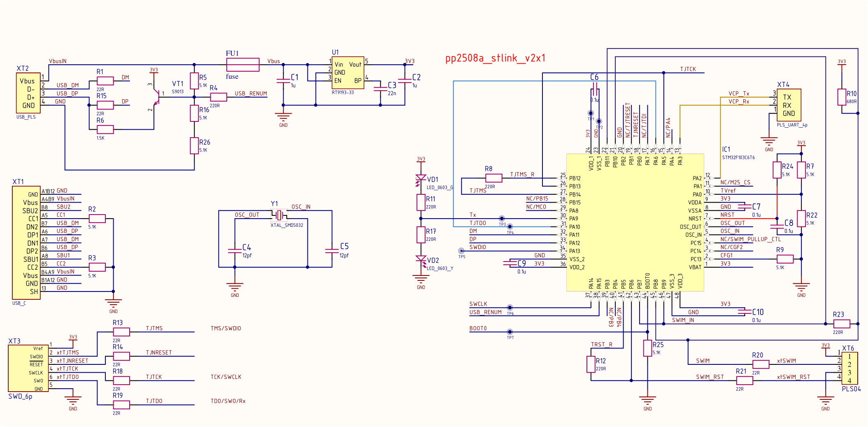The width and height of the screenshot is (868, 427).
Task: Select capacitor C6 symbol
Action: [x=595, y=89]
